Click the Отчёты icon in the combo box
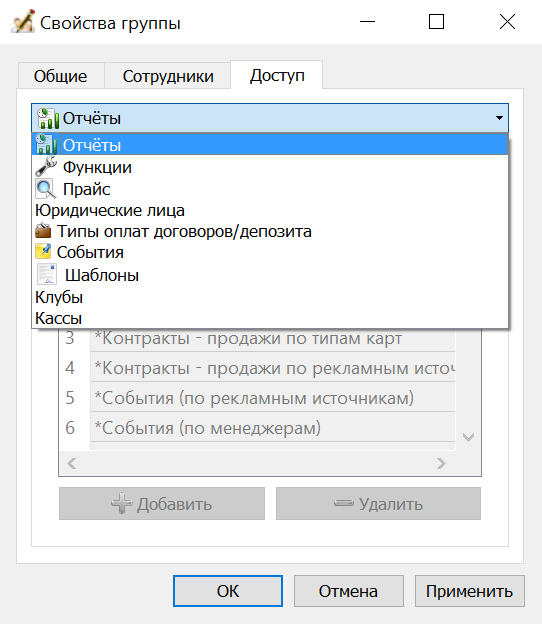The height and width of the screenshot is (624, 542). pyautogui.click(x=48, y=118)
